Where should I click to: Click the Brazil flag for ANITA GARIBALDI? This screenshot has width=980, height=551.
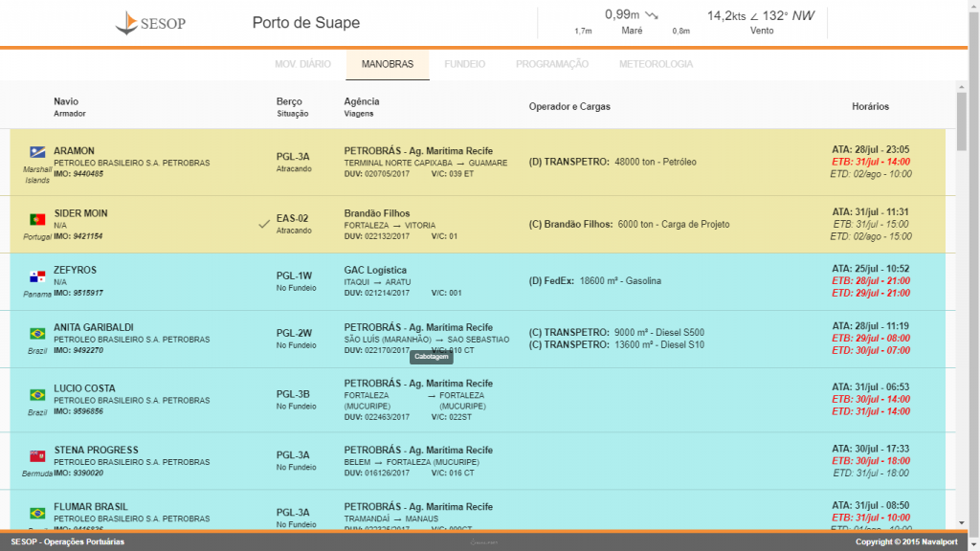pos(37,334)
